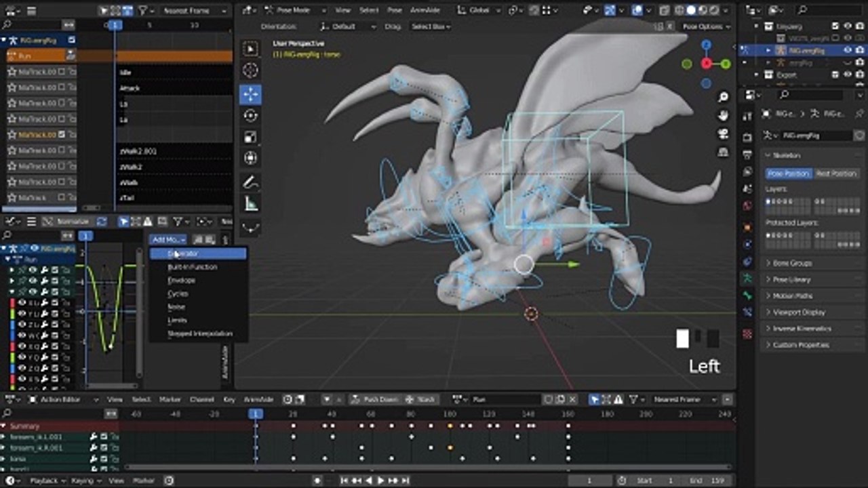The height and width of the screenshot is (488, 868).
Task: Toggle Pose Position button in Skeleton panel
Action: tap(789, 174)
